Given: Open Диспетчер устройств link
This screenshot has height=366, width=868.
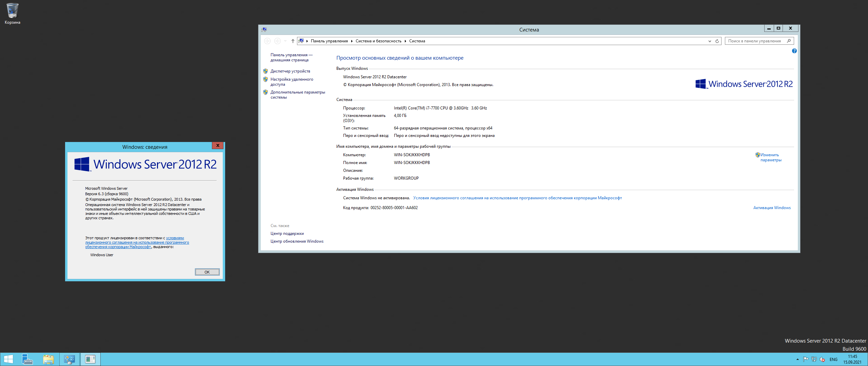Looking at the screenshot, I should 290,71.
